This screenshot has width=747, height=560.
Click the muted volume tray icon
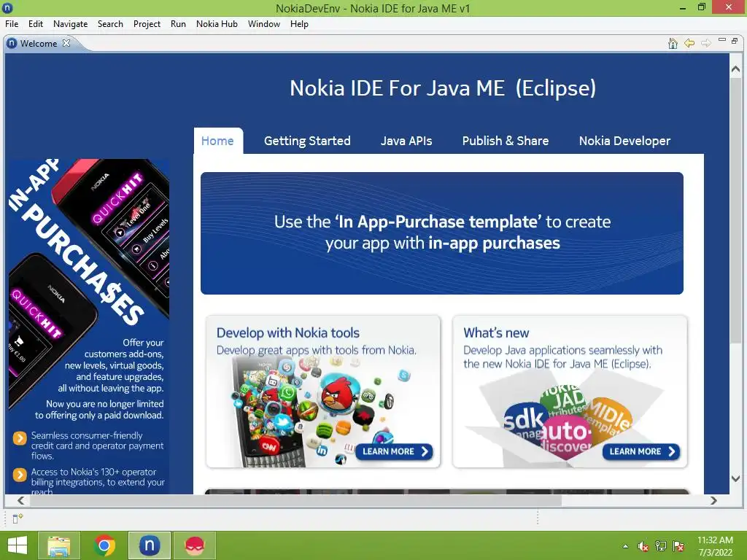pyautogui.click(x=643, y=546)
